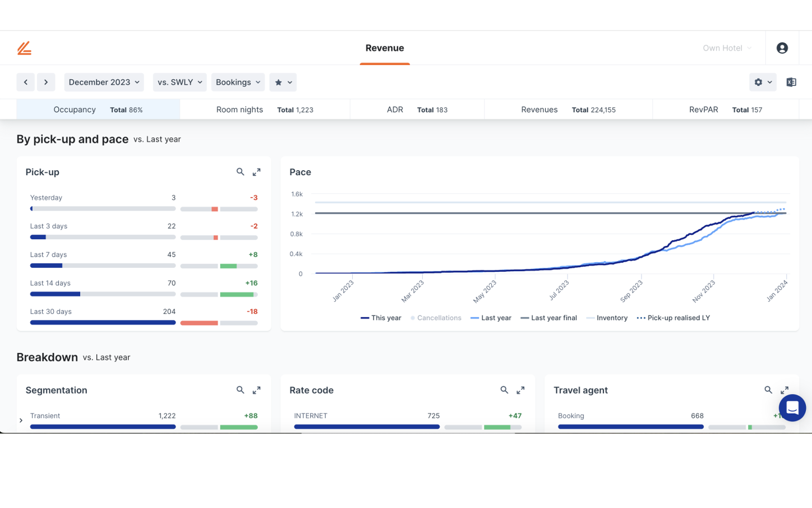Expand the Rate code panel fullscreen
812x508 pixels.
(x=520, y=390)
